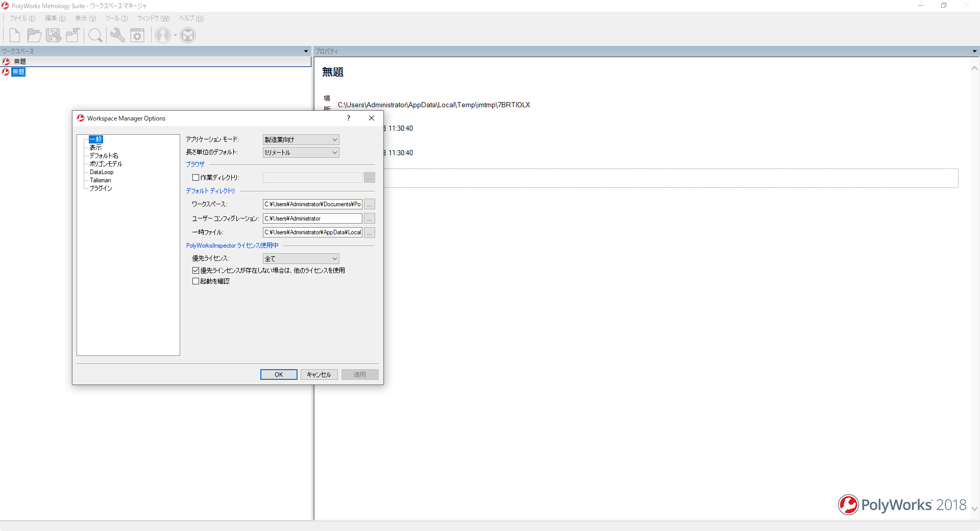The width and height of the screenshot is (980, 531).
Task: Select DataLoop in the options tree
Action: click(x=102, y=172)
